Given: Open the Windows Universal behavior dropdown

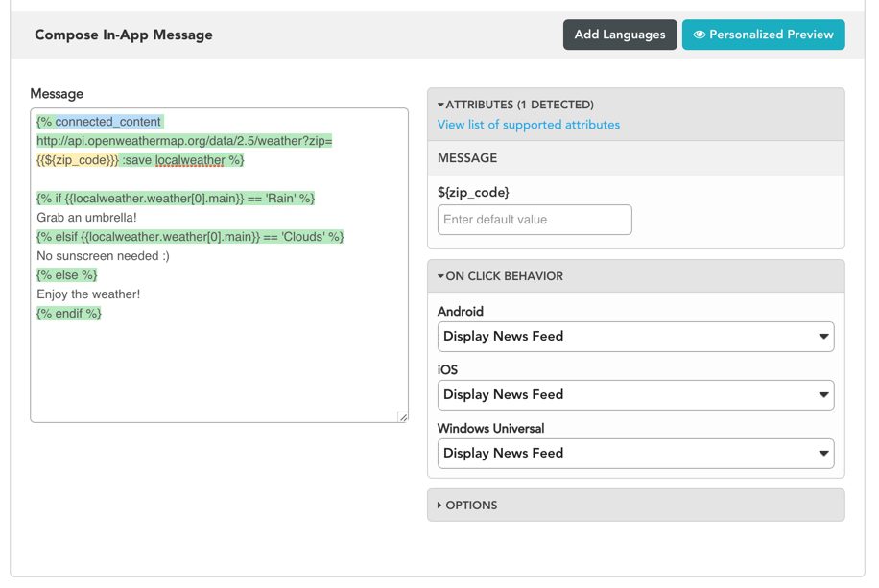Looking at the screenshot, I should click(x=635, y=454).
